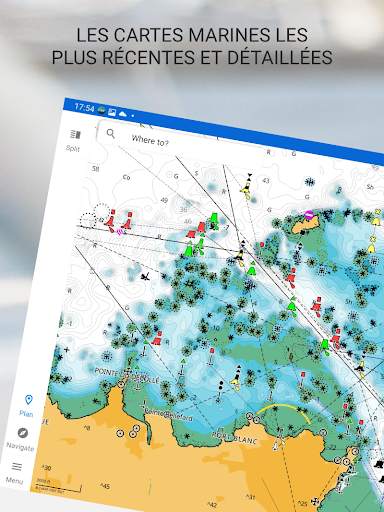Tap the magenta diamond marker below red buoys

click(120, 231)
